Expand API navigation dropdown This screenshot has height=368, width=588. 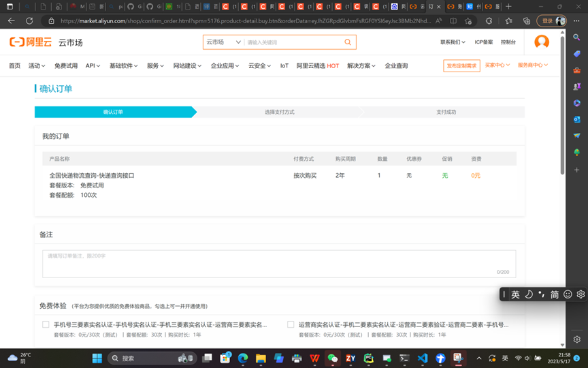tap(93, 65)
